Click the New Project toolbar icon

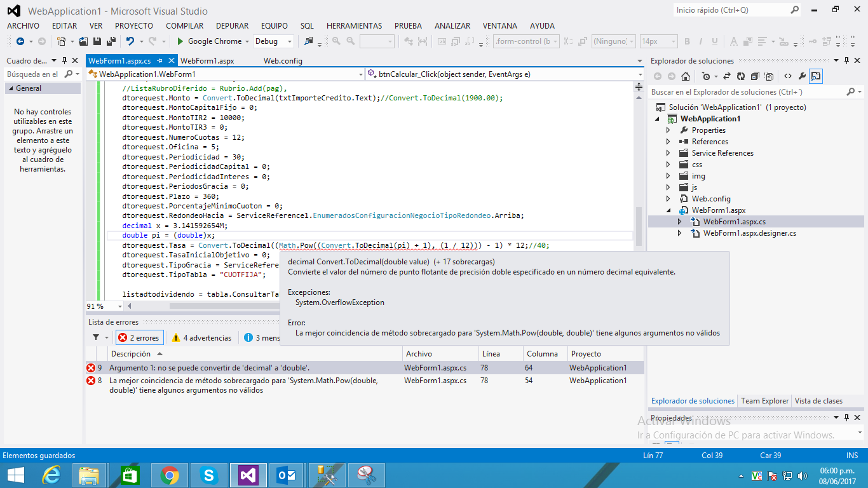[61, 41]
